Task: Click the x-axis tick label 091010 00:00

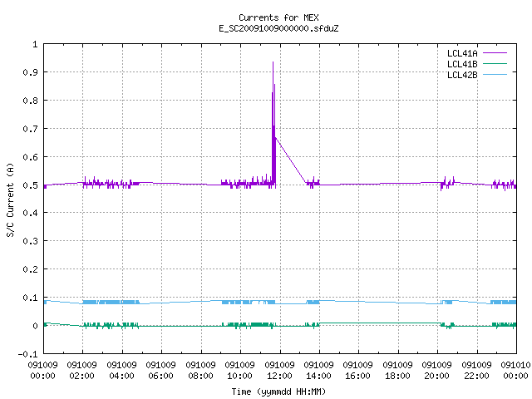Action: point(515,371)
